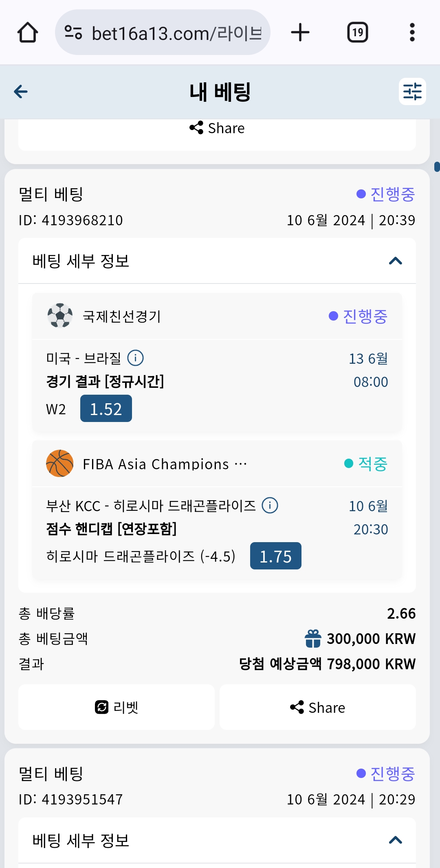Open the 국제친선경기 soccer event header

pyautogui.click(x=122, y=316)
